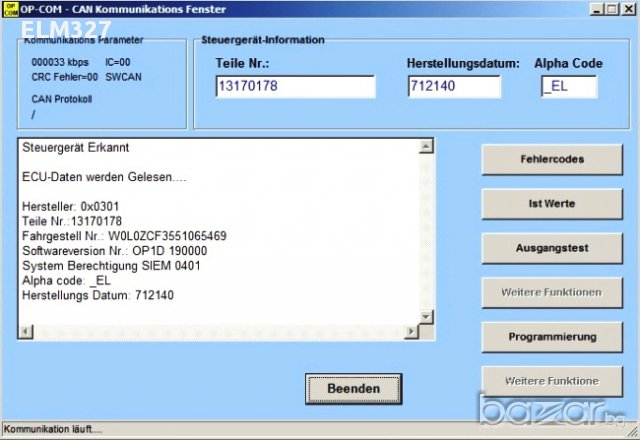Click into the Alpha Code field
This screenshot has width=640, height=440.
(568, 87)
